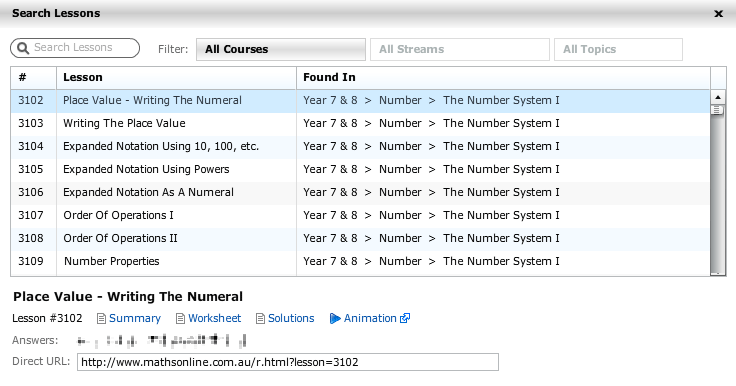Open the All Topics filter dropdown
Viewport: 736px width, 386px height.
click(618, 49)
